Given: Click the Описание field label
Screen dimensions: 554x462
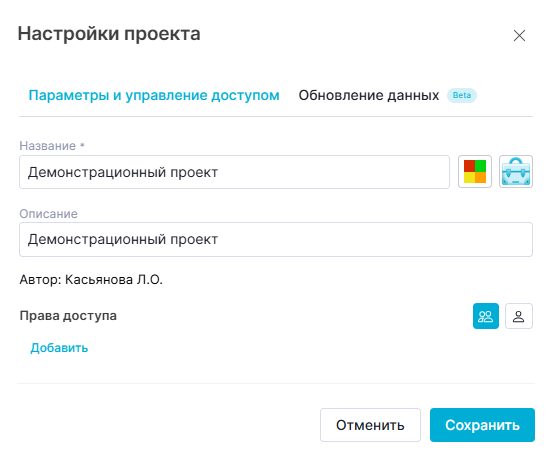Looking at the screenshot, I should 48,214.
